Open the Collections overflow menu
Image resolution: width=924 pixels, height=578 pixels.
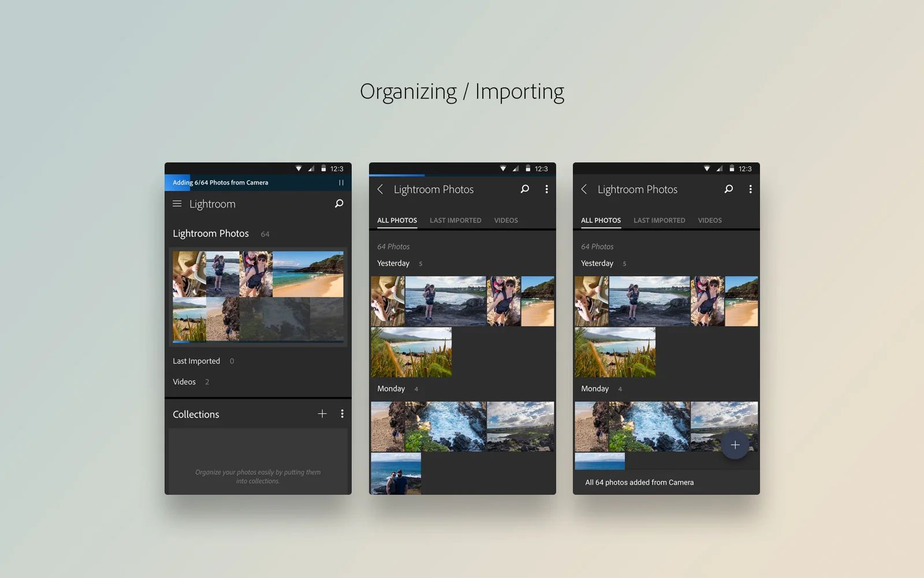pyautogui.click(x=342, y=414)
